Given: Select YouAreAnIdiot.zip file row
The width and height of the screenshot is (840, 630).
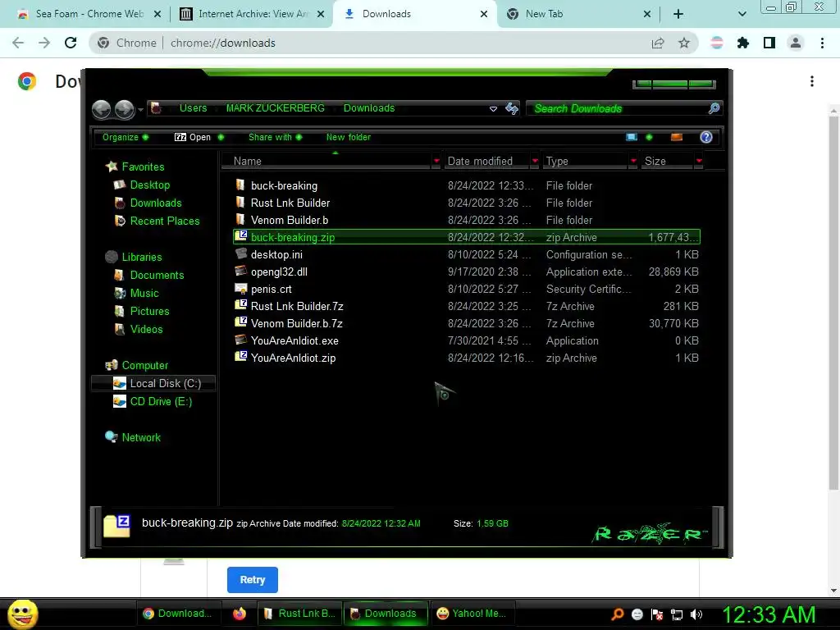Looking at the screenshot, I should [x=467, y=358].
